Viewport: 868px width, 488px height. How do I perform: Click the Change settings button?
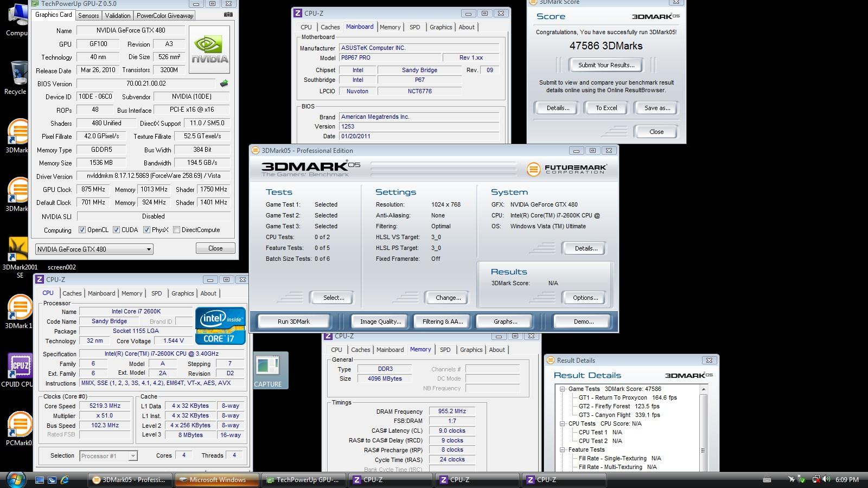coord(448,298)
